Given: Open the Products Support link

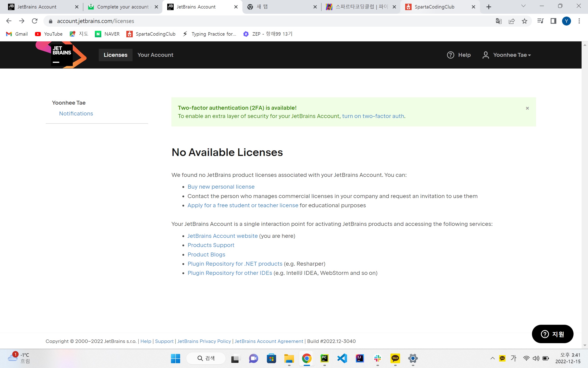Looking at the screenshot, I should [211, 245].
